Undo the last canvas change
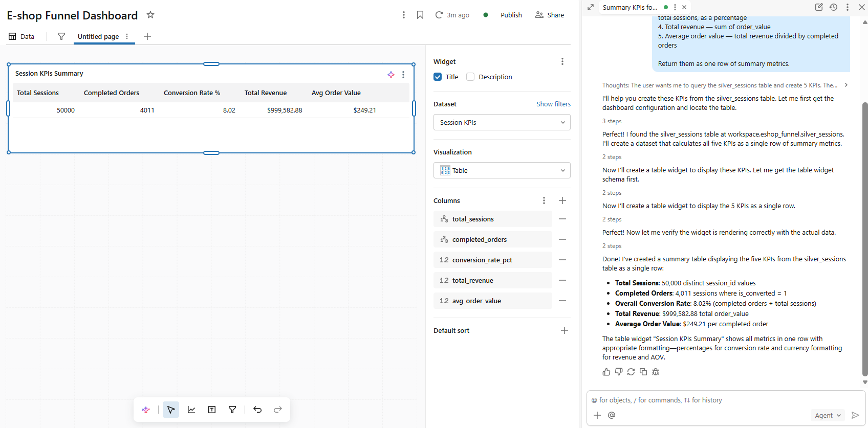This screenshot has width=868, height=428. [x=257, y=410]
